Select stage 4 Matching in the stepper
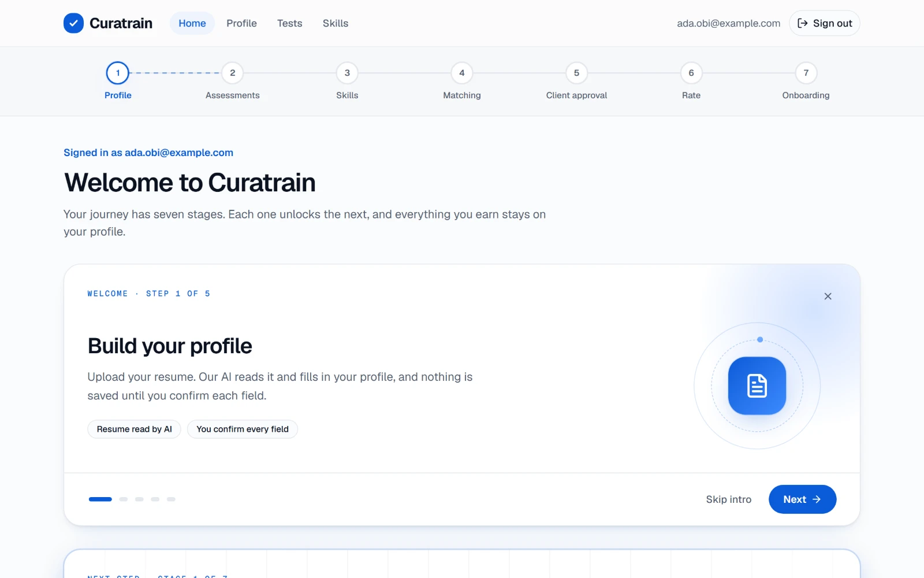The width and height of the screenshot is (924, 578). pyautogui.click(x=462, y=81)
